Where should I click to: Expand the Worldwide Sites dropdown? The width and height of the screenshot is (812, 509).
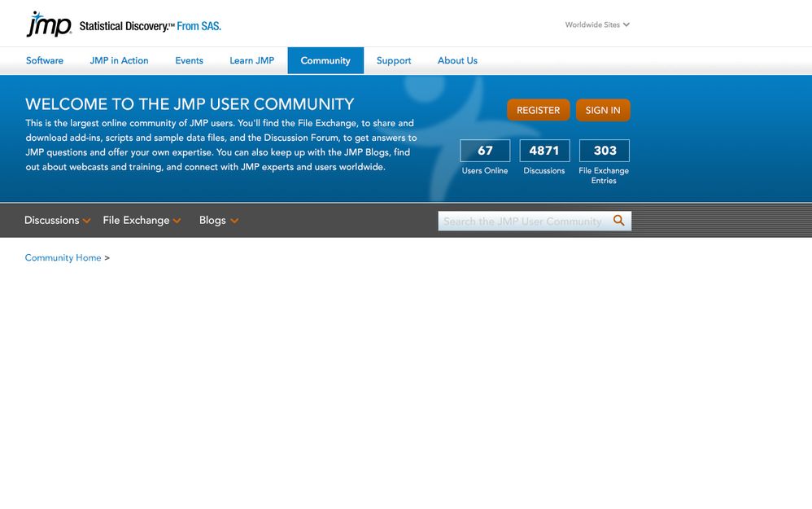(597, 25)
